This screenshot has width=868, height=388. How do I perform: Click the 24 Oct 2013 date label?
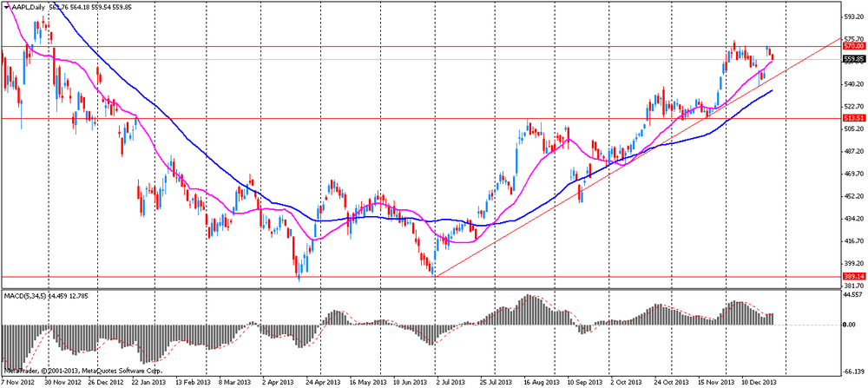tap(670, 382)
